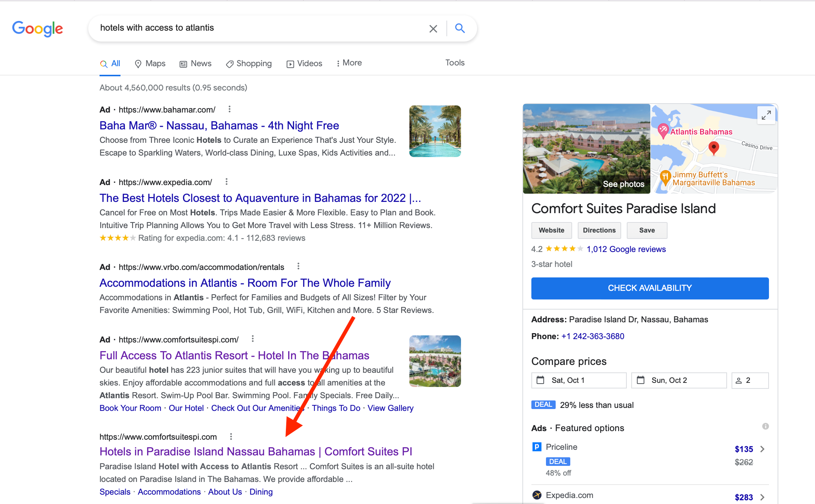Expand the Expedia.com $283 price chevron
Screen dimensions: 815x504
click(762, 497)
